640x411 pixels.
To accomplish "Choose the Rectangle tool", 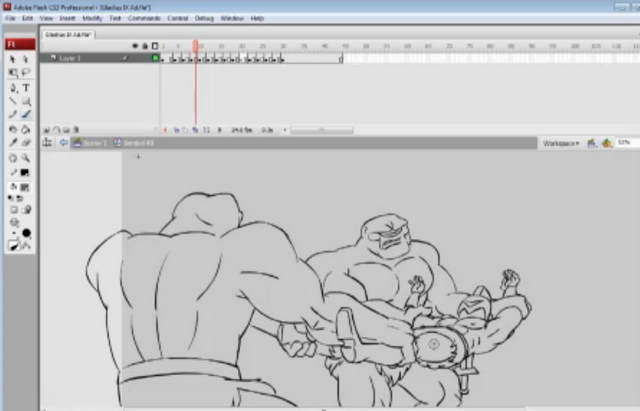I will [26, 101].
